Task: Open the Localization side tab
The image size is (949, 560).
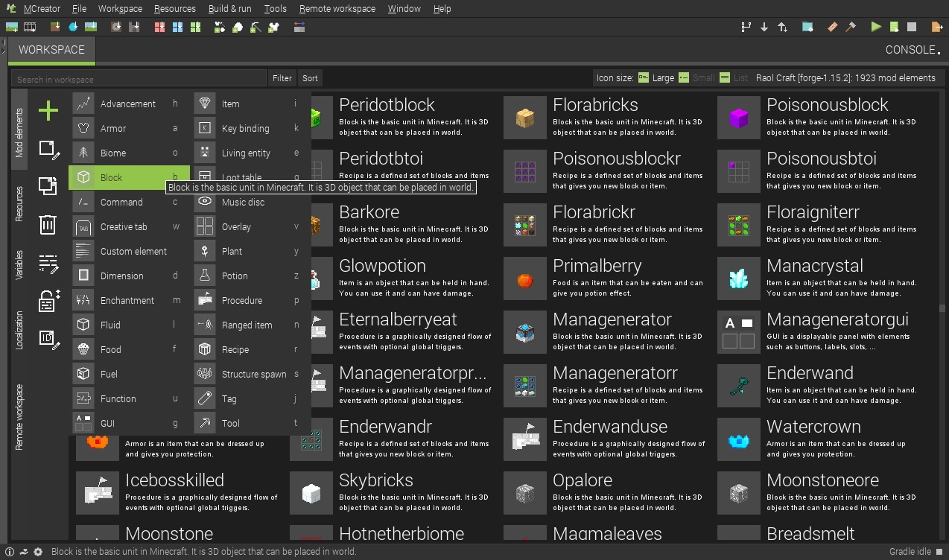Action: pyautogui.click(x=19, y=331)
